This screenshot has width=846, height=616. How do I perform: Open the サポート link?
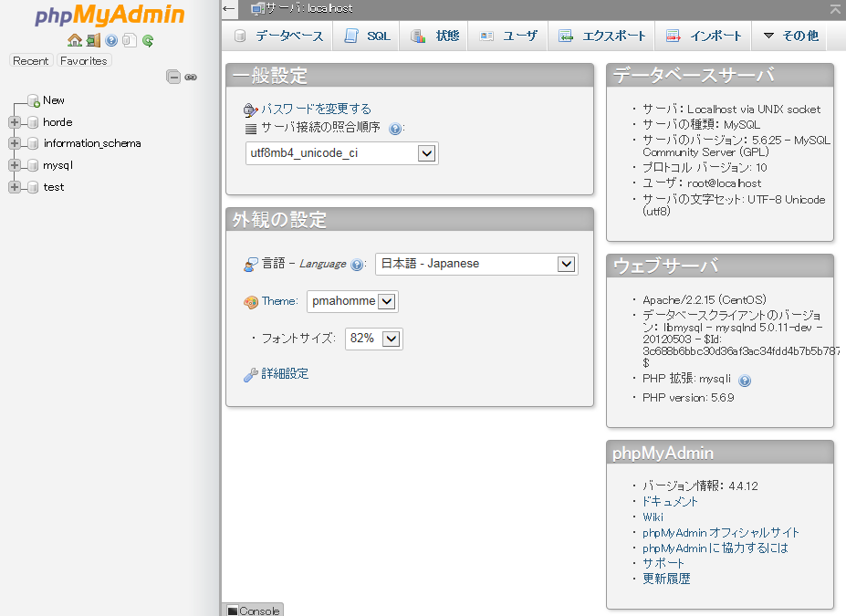663,564
